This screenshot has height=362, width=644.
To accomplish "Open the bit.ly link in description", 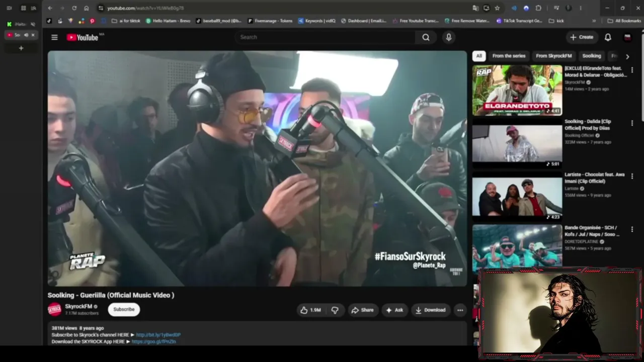I will point(158,335).
